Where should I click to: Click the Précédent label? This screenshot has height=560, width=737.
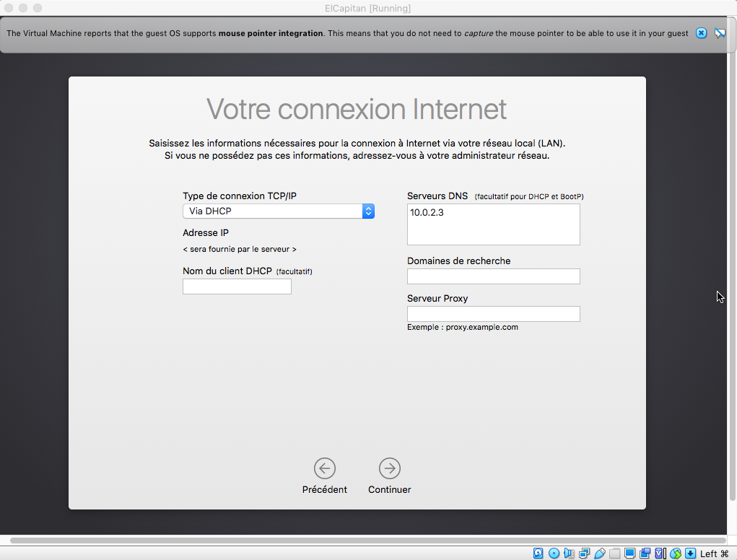click(325, 489)
